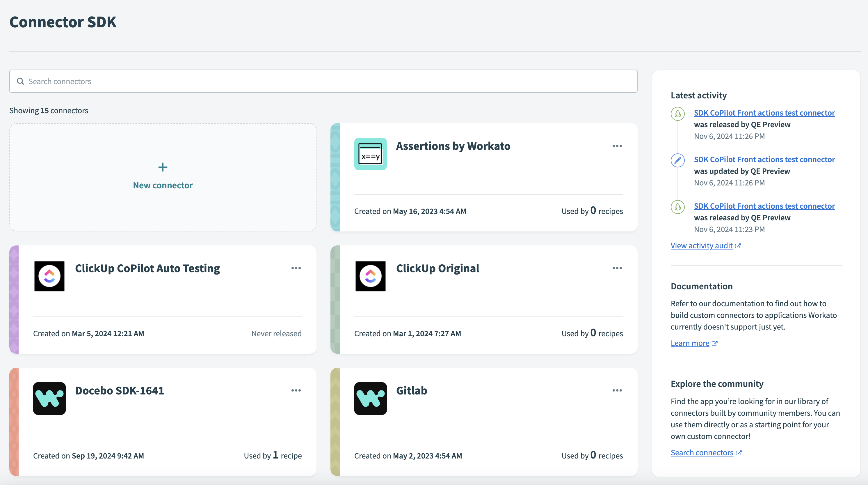
Task: Click the external link icon beside Search connectors
Action: (x=739, y=452)
